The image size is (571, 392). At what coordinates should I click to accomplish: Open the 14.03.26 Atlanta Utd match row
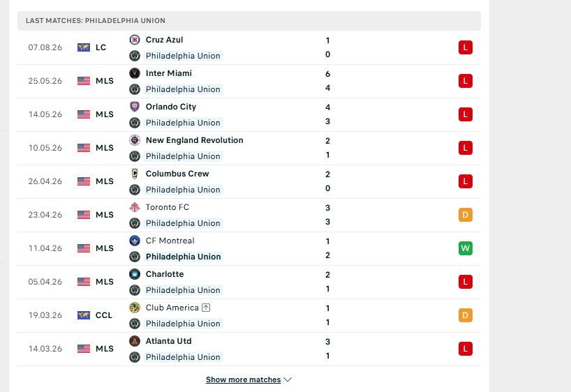249,349
